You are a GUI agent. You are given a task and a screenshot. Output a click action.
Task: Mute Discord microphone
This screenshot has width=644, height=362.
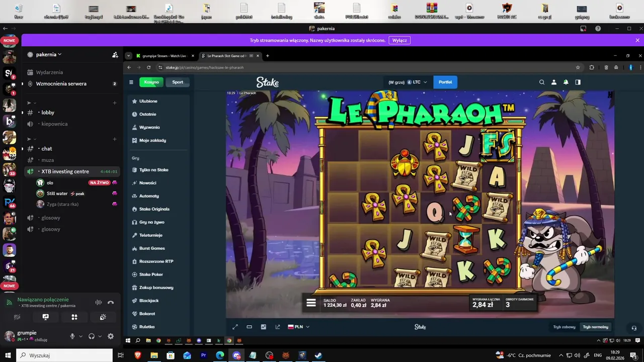click(72, 336)
